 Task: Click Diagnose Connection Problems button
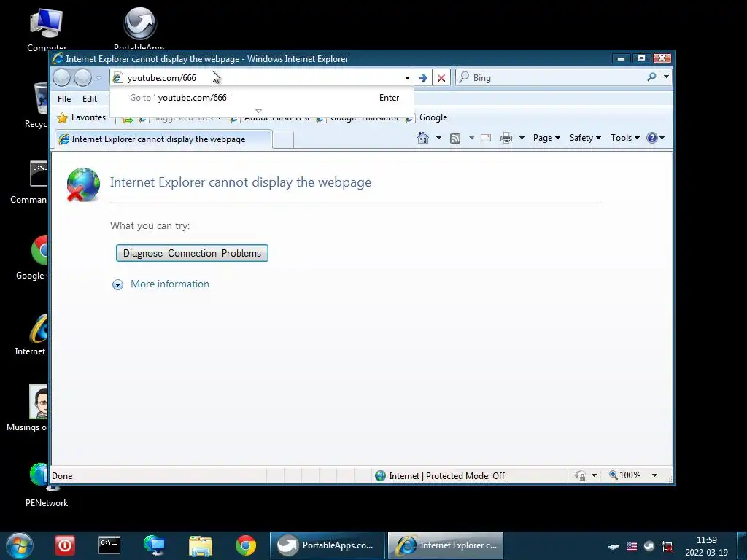tap(192, 253)
